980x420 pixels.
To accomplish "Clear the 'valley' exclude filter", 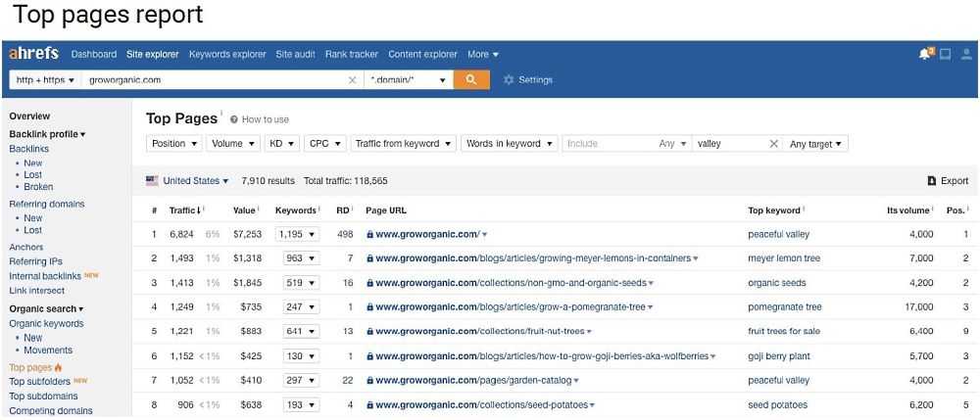I will click(x=773, y=144).
